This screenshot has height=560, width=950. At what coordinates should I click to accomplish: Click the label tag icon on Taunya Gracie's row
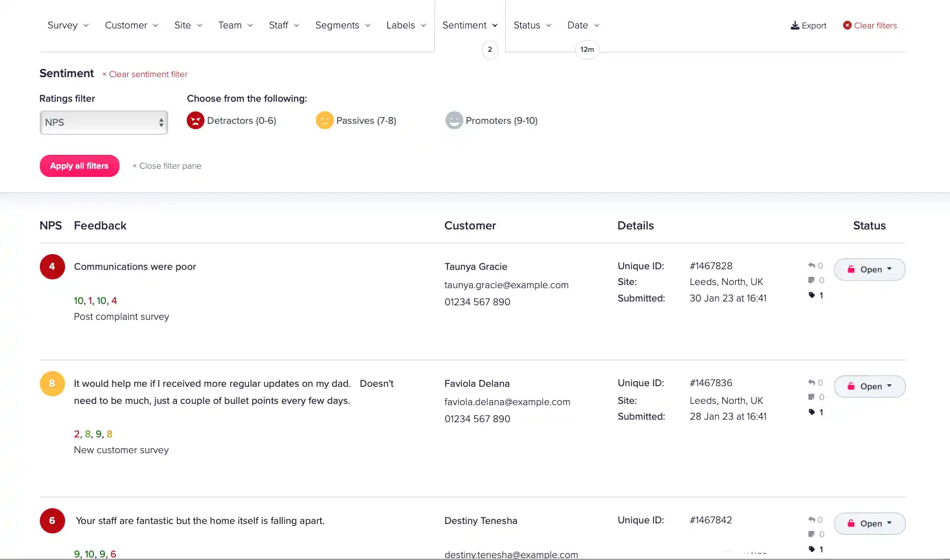coord(812,295)
